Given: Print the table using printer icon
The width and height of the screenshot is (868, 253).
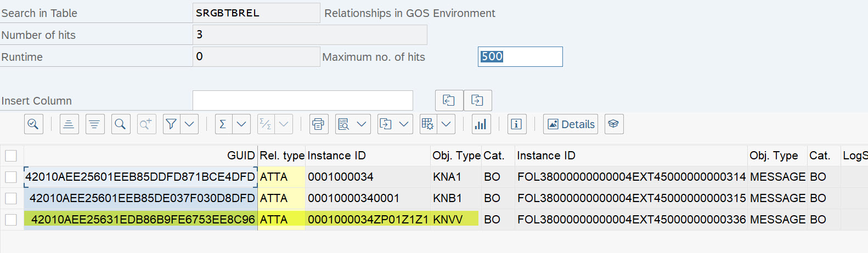Looking at the screenshot, I should pos(318,124).
